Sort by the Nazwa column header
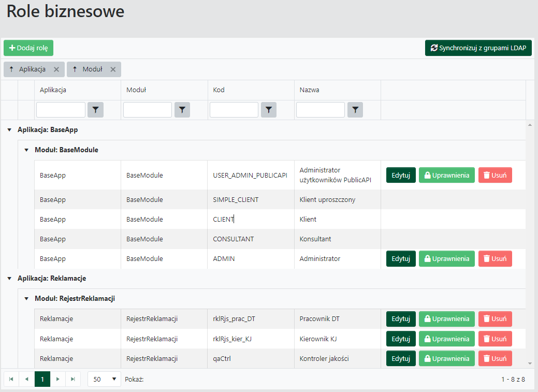Viewport: 538px width, 392px height. (309, 90)
